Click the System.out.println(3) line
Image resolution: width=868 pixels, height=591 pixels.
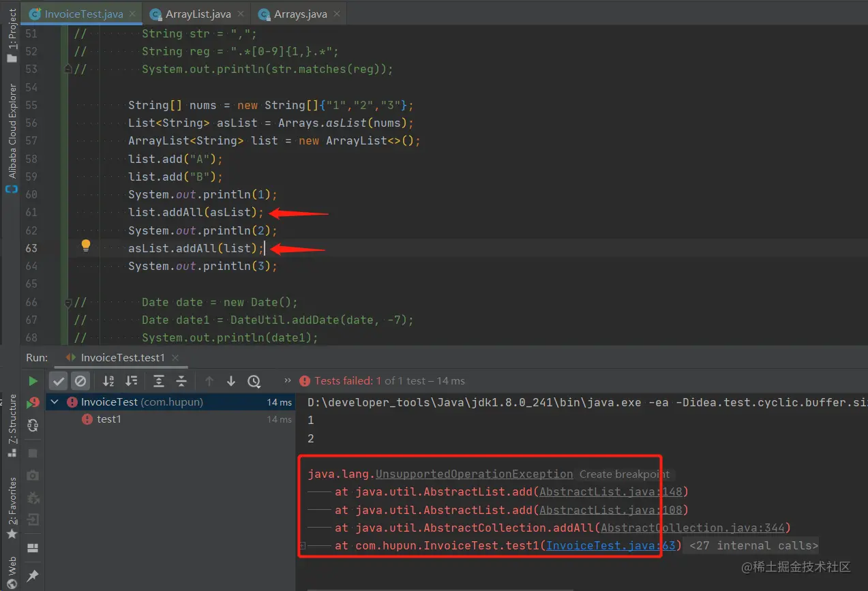pos(203,266)
